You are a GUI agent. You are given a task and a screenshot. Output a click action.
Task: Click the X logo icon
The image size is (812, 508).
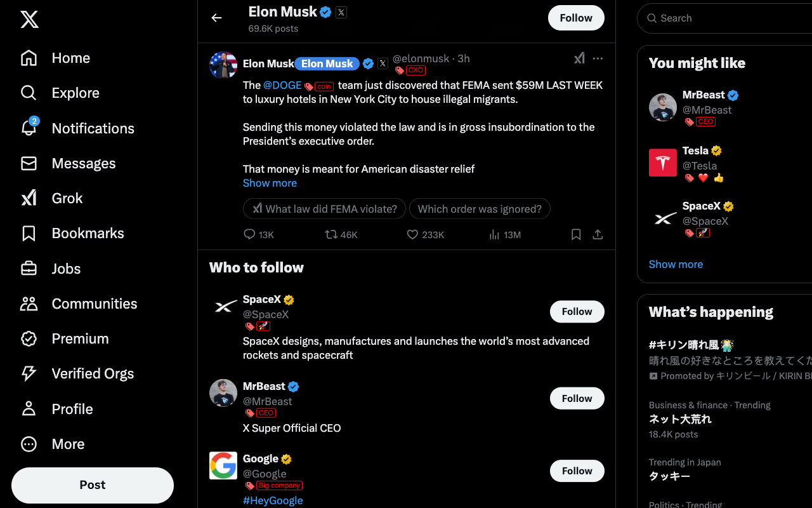pos(29,19)
